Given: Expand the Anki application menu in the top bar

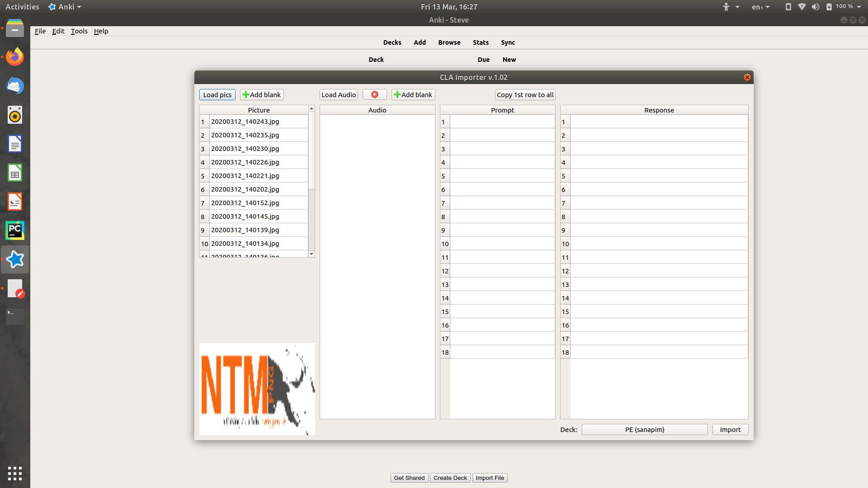Looking at the screenshot, I should click(x=65, y=7).
